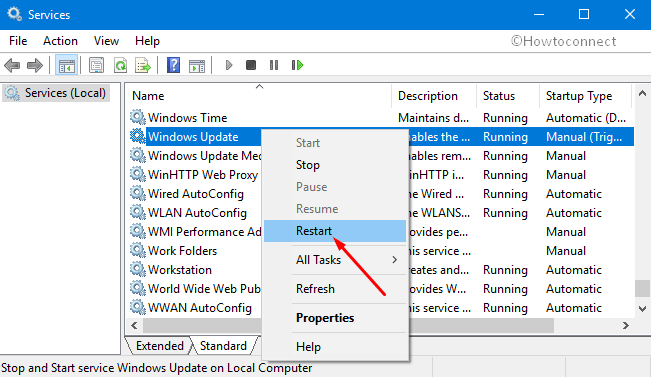The image size is (651, 377).
Task: Click gear icon beside Workstation
Action: click(137, 269)
